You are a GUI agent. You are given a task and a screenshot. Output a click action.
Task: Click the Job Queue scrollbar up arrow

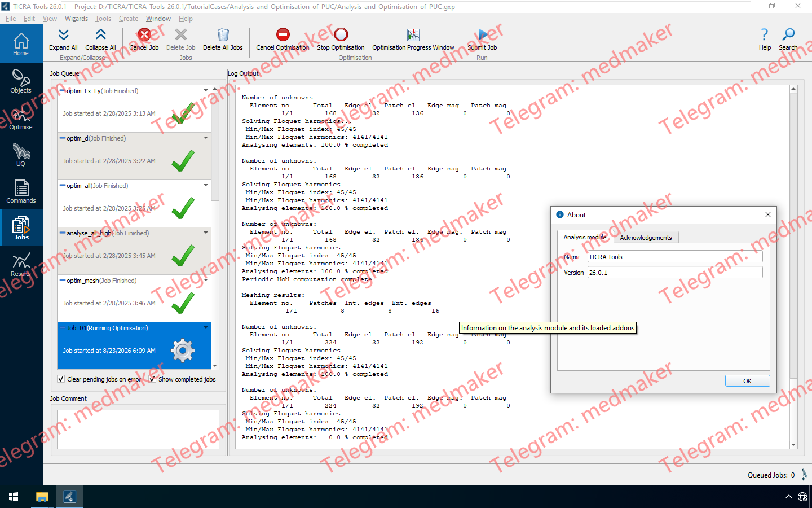215,89
